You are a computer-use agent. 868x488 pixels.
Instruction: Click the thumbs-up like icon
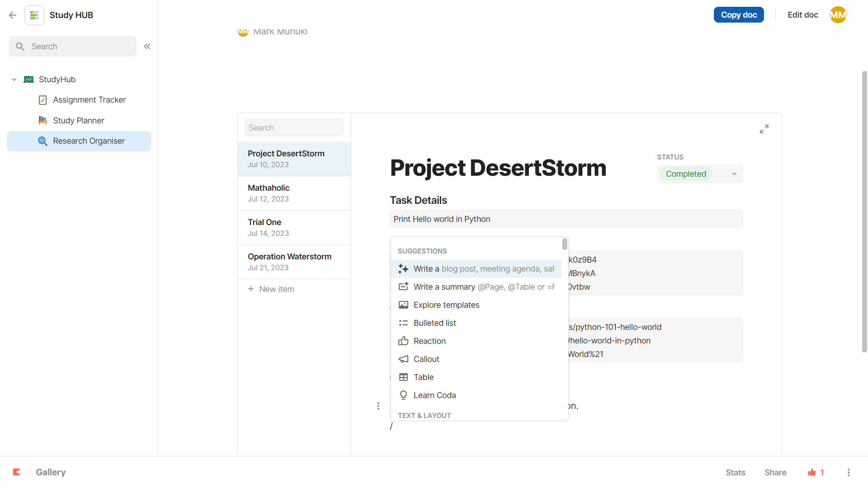812,472
